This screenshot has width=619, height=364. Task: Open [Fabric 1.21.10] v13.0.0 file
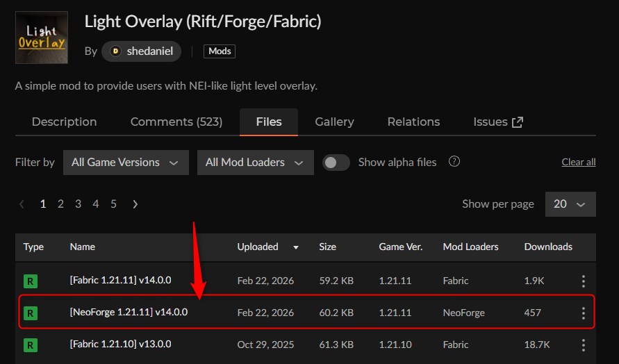coord(120,344)
